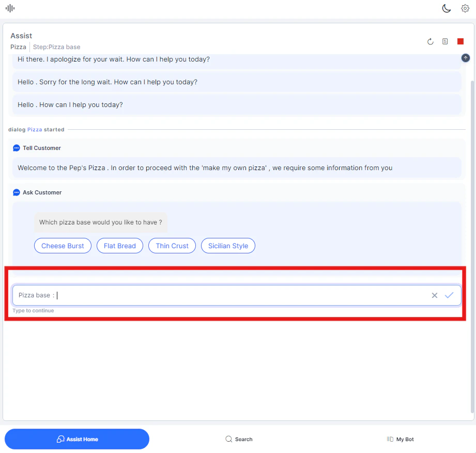Jump up using the round arrow button
Viewport: 476px width, 453px height.
465,58
